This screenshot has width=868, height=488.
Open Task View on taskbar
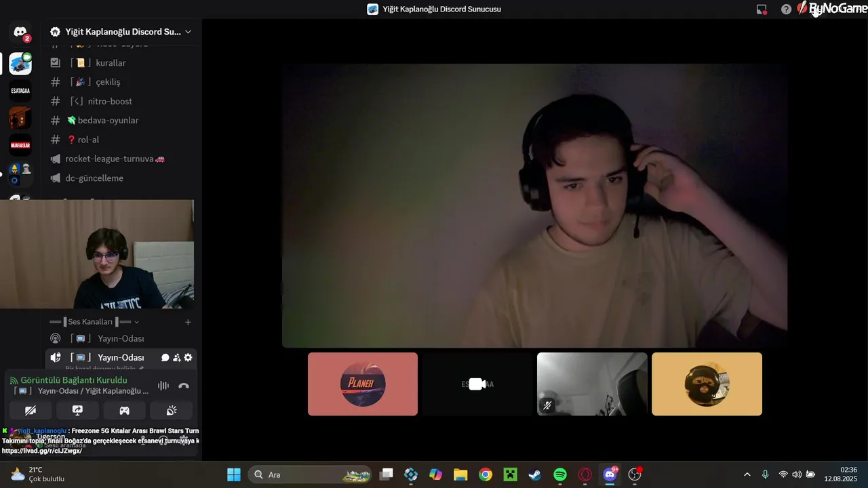386,474
